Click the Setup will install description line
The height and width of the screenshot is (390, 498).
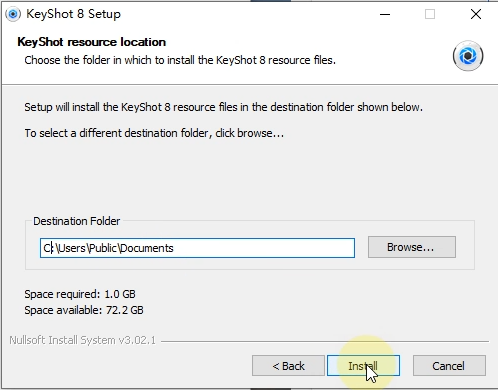point(223,107)
